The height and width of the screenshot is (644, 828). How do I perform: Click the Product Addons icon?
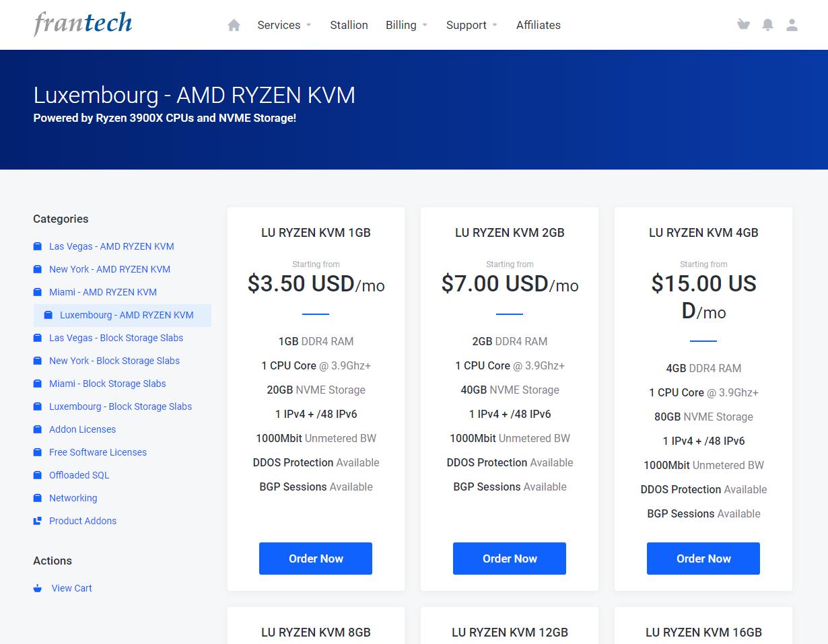point(38,521)
